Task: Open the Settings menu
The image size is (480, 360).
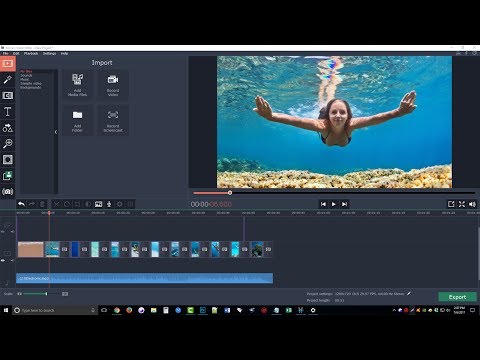Action: (x=49, y=53)
